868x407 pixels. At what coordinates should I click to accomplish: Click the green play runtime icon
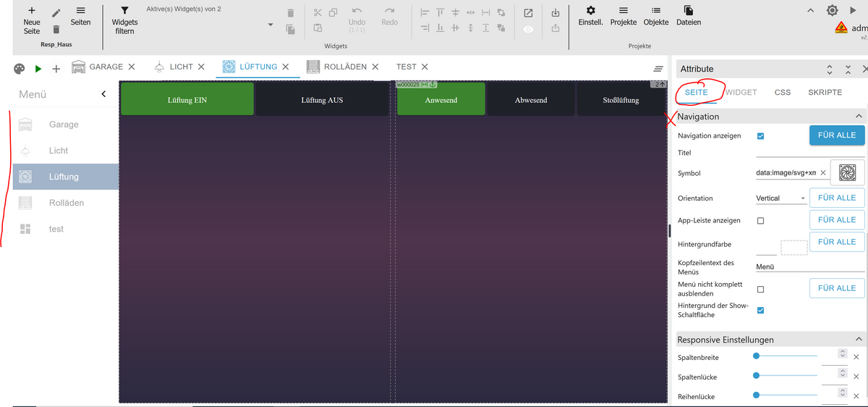(x=38, y=69)
